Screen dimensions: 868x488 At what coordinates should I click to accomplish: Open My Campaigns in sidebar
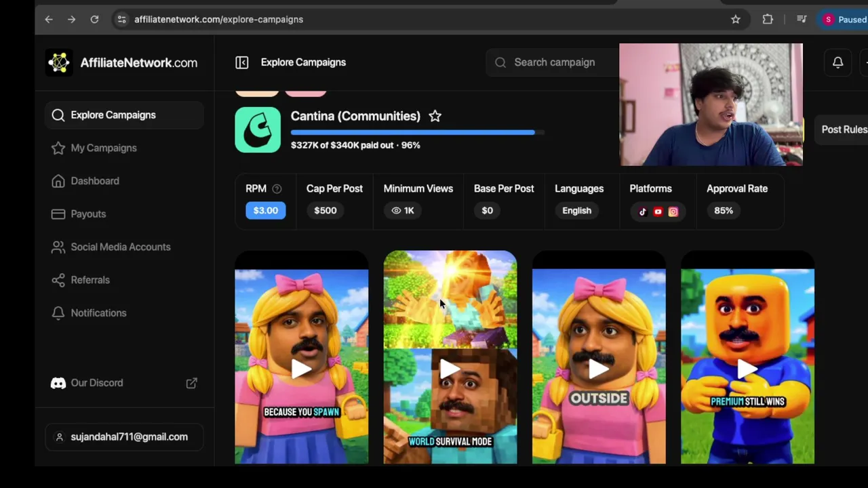coord(125,148)
